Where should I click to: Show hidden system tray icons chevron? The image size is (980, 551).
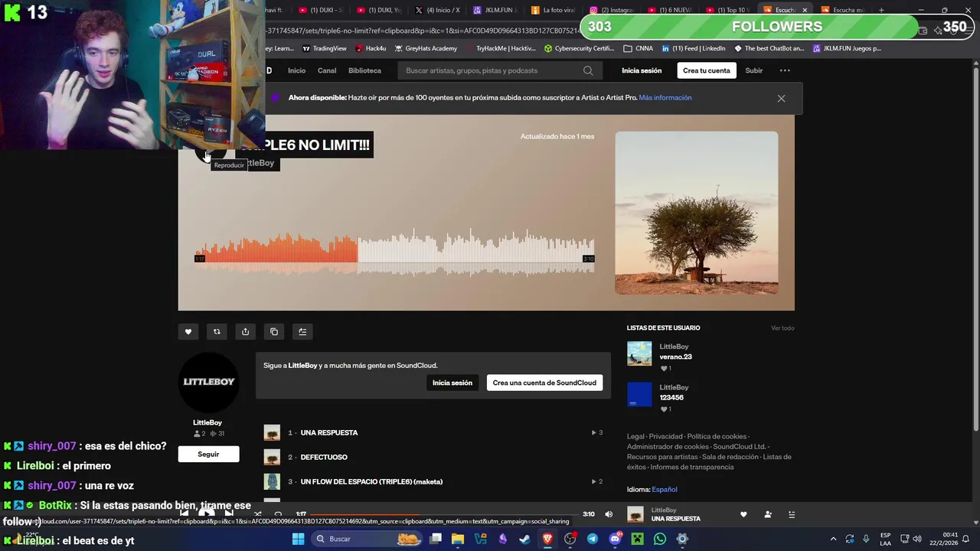834,539
